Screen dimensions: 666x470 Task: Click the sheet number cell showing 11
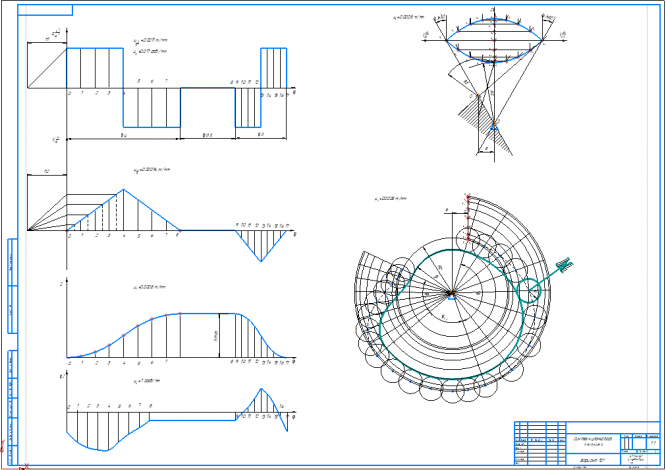(653, 443)
